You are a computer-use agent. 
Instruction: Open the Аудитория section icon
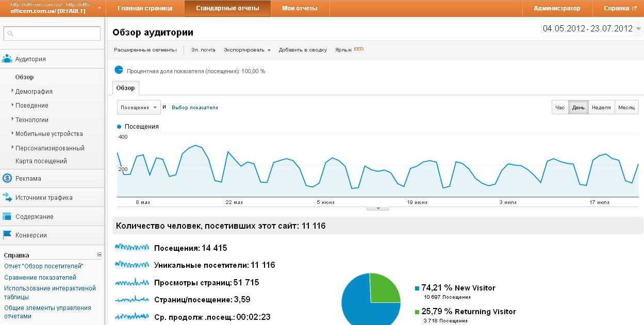pos(7,59)
